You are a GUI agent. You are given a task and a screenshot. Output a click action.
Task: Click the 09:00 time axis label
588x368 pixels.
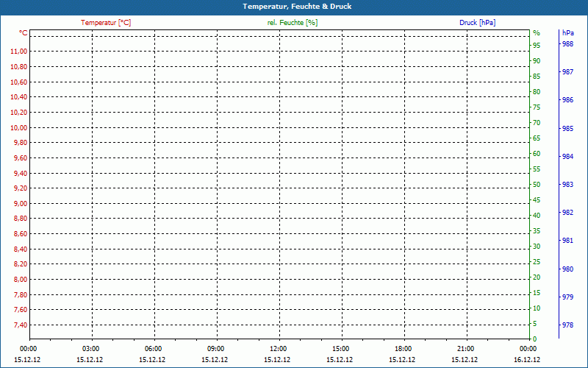215,349
